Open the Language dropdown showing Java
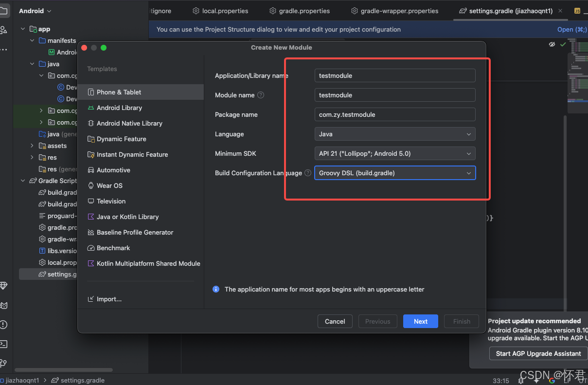 395,134
